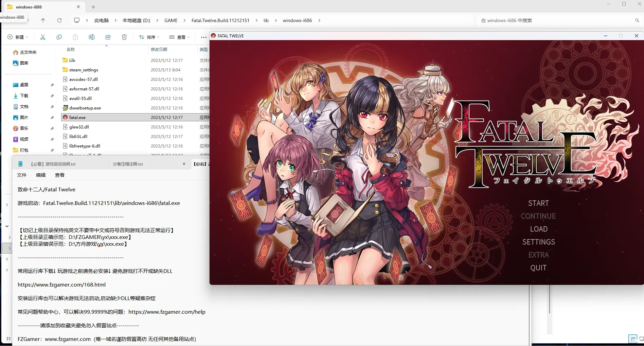Open a new Explorer tab with plus button
The height and width of the screenshot is (346, 644).
tap(93, 7)
